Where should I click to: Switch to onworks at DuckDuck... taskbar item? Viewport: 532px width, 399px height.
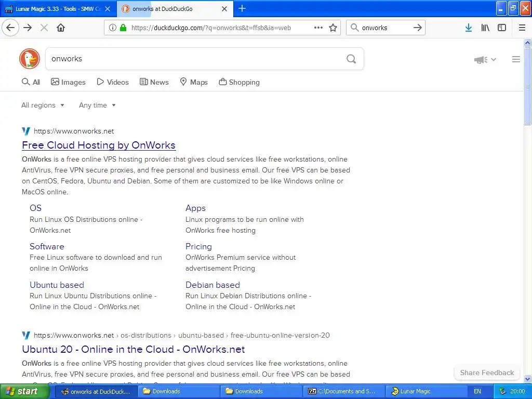coord(96,392)
